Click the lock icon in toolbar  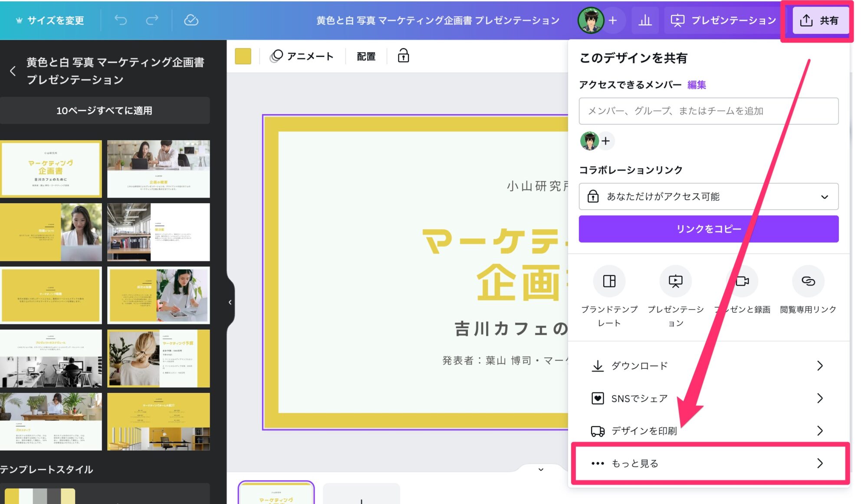[x=403, y=56]
